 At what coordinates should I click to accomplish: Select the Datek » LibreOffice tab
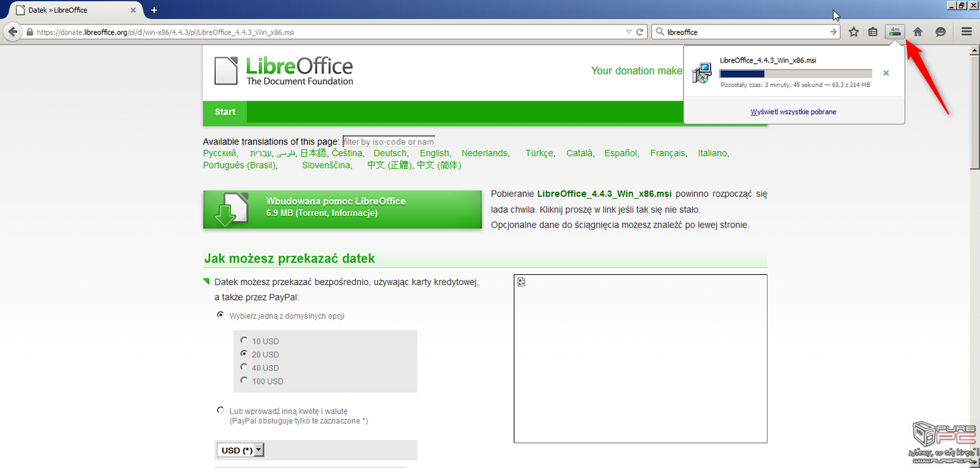[x=75, y=10]
